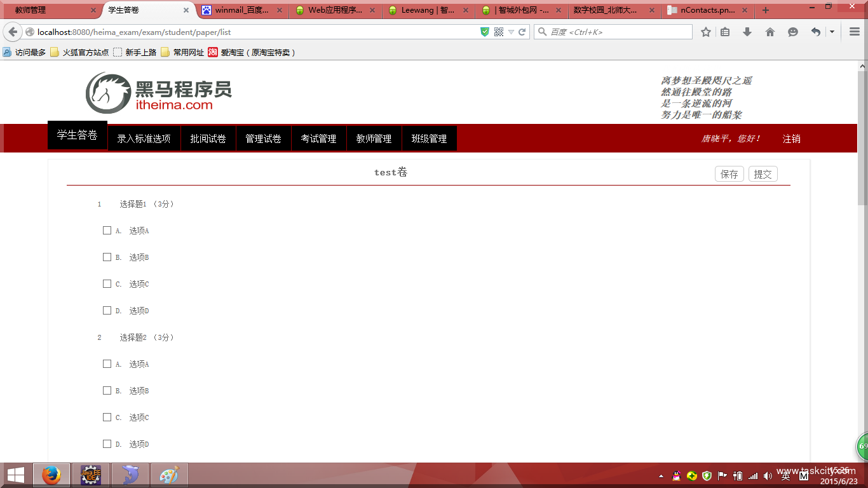Click the smiley face chat icon
The width and height of the screenshot is (868, 488).
[x=792, y=32]
